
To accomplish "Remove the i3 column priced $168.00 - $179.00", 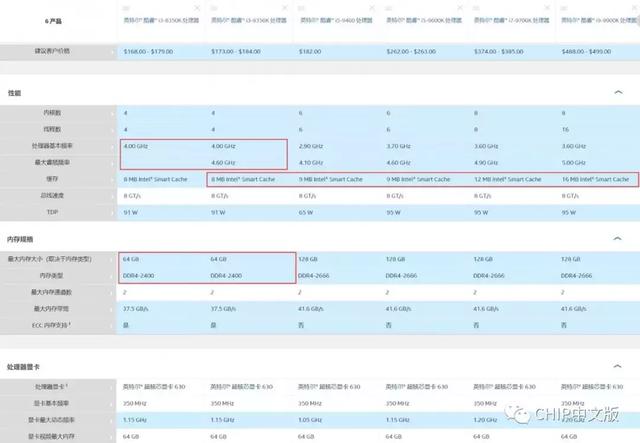I will (x=197, y=8).
